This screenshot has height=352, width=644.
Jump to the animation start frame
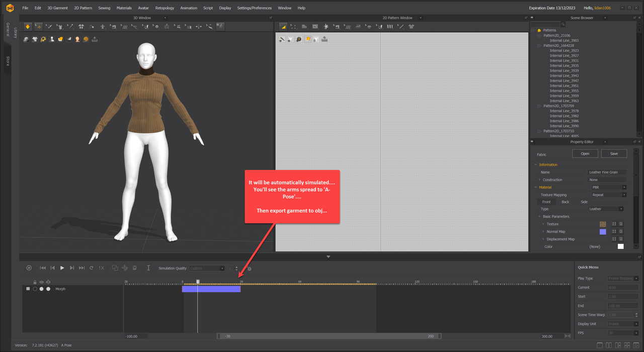click(43, 268)
